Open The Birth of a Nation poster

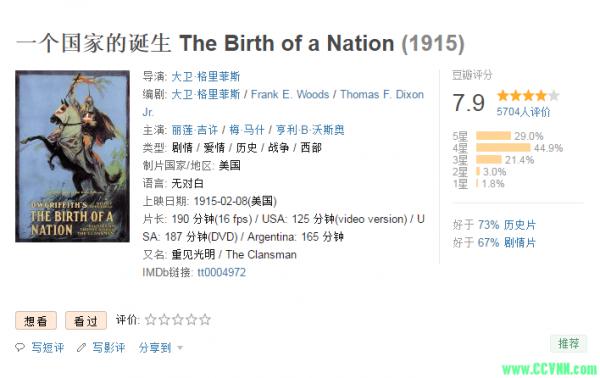[x=72, y=156]
